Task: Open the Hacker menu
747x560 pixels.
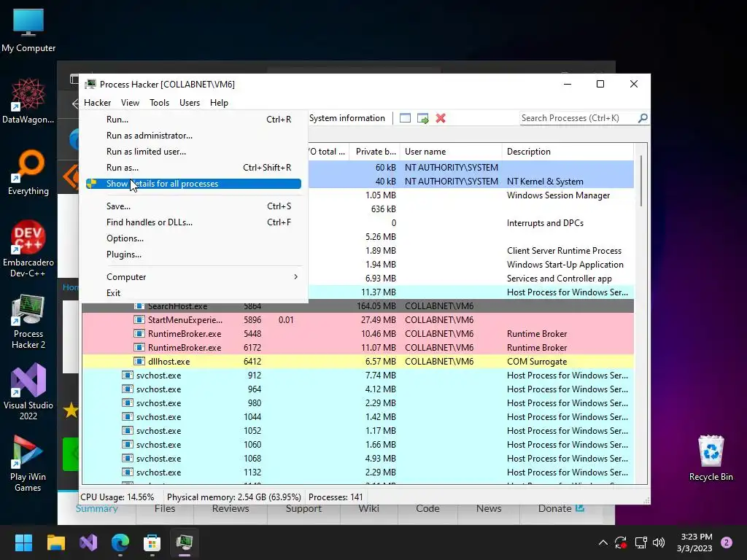Action: point(97,103)
